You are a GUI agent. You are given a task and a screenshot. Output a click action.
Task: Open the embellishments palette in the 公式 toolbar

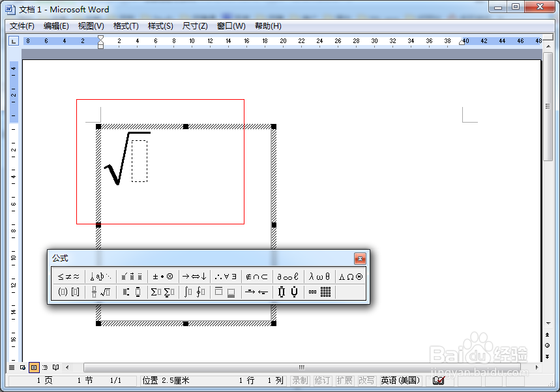click(132, 277)
